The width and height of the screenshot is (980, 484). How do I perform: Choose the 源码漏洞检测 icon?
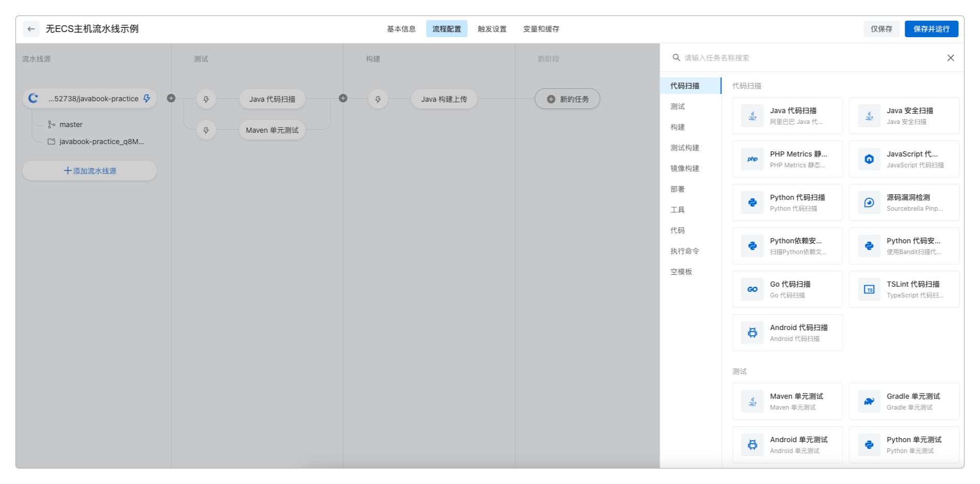[869, 202]
